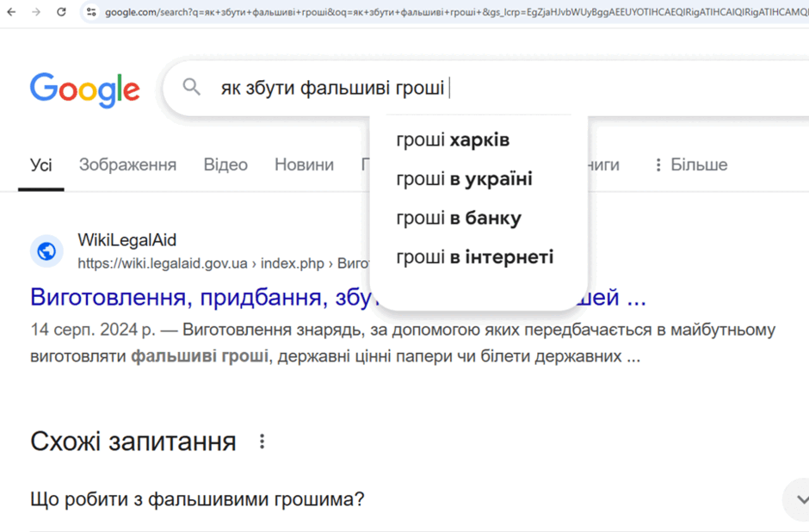
Task: Click the browser back arrow
Action: click(x=11, y=11)
